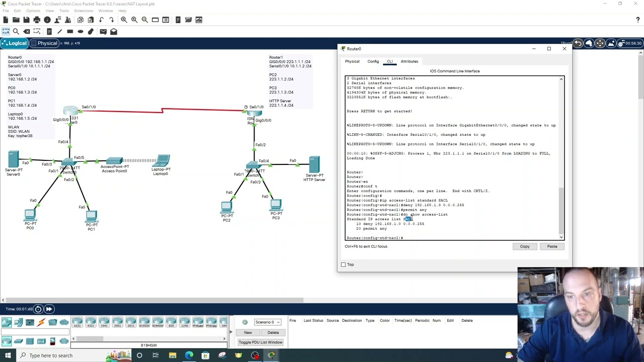This screenshot has width=644, height=362.
Task: Choose the Place Note tool
Action: tap(49, 31)
